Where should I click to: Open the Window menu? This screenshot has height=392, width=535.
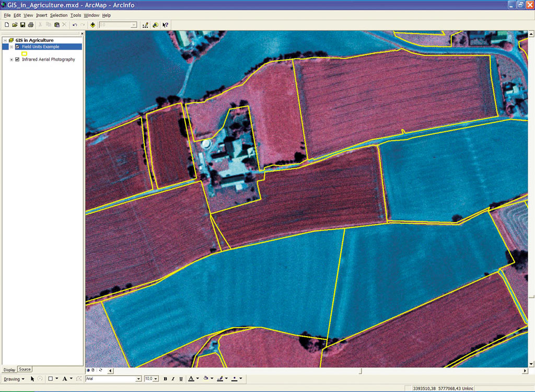tap(91, 15)
